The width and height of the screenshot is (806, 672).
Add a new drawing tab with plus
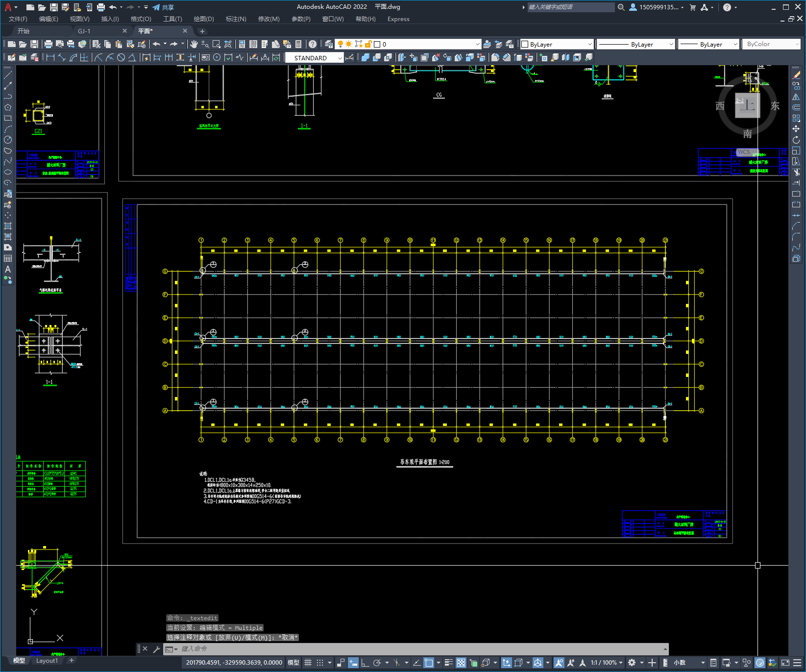coord(202,31)
